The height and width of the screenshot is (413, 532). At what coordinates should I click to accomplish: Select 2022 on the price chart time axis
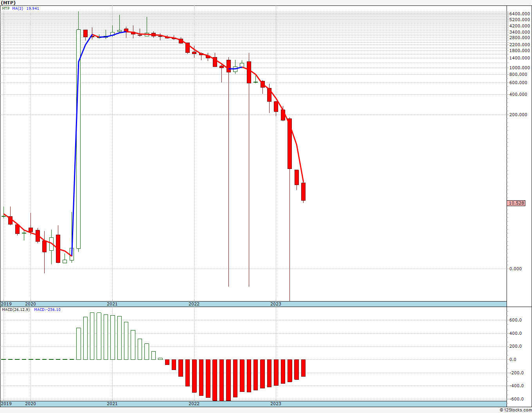(194, 304)
